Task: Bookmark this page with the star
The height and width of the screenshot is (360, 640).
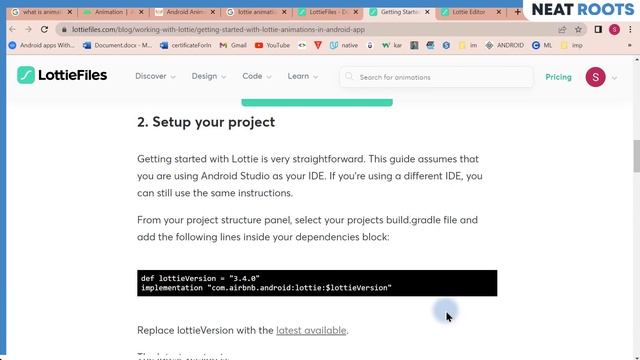Action: pyautogui.click(x=578, y=29)
